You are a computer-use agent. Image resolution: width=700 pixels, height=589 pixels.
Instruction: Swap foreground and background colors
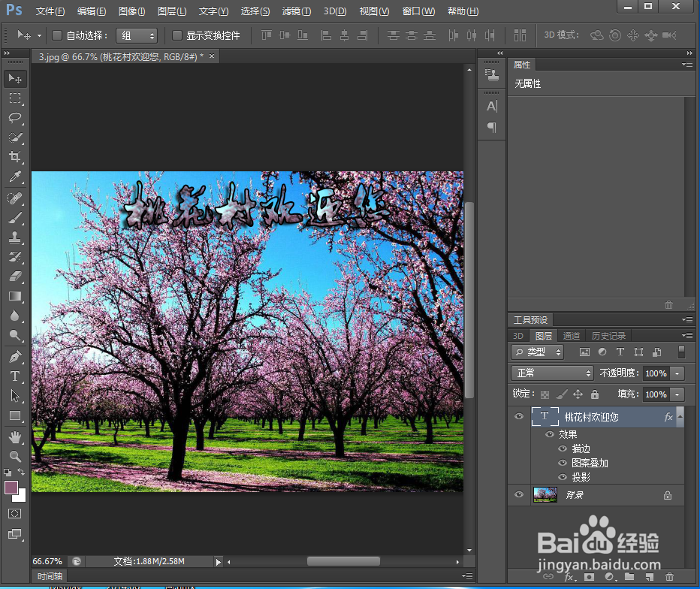tap(21, 472)
